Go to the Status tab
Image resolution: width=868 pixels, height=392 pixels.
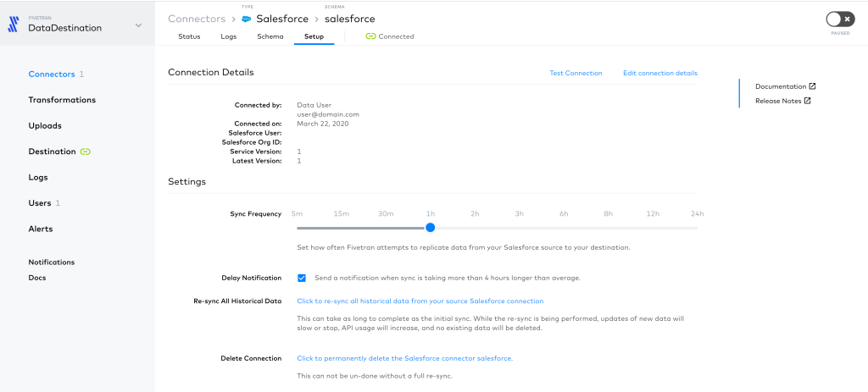pos(189,36)
